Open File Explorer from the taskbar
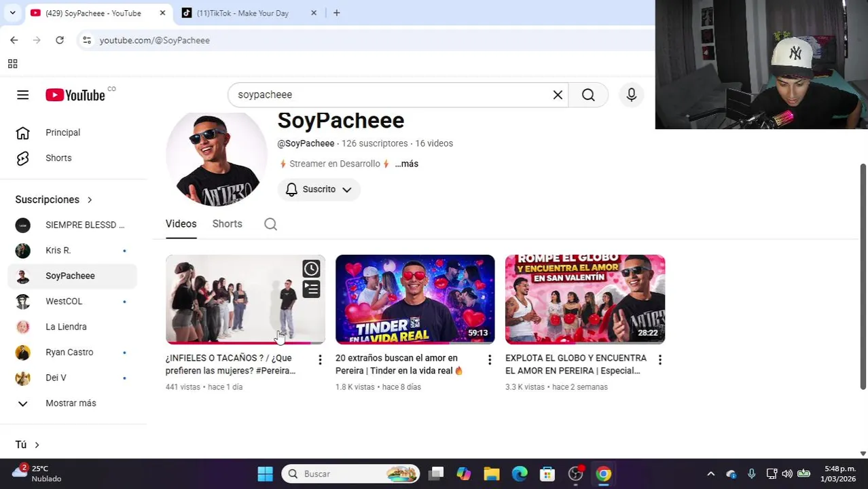The image size is (868, 489). [491, 474]
